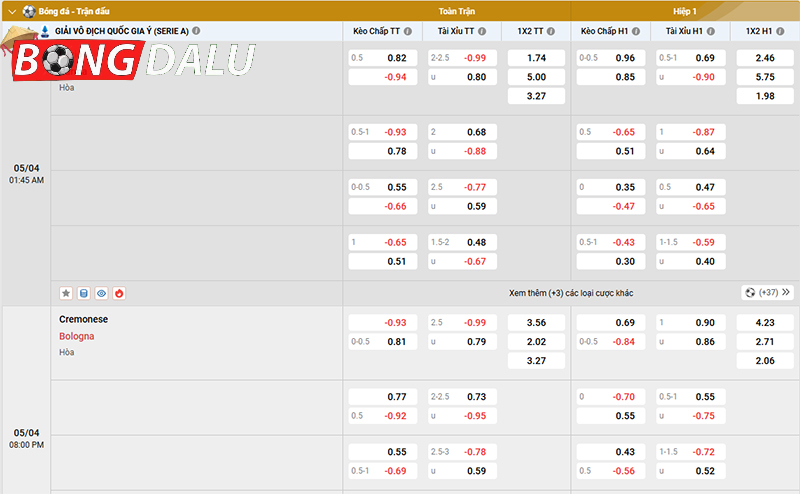Click the Toàn Trận header tab

pos(457,11)
